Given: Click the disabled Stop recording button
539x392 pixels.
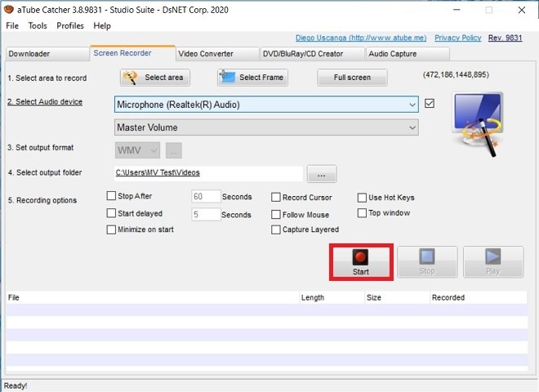Looking at the screenshot, I should pyautogui.click(x=427, y=262).
